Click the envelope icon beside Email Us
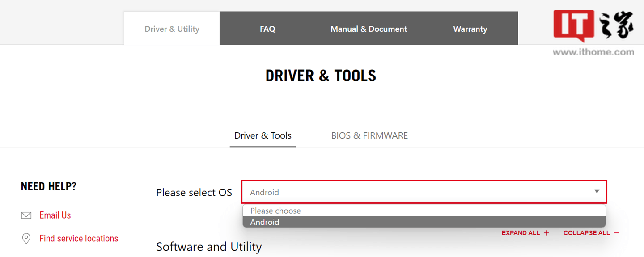This screenshot has width=644, height=257. [26, 215]
